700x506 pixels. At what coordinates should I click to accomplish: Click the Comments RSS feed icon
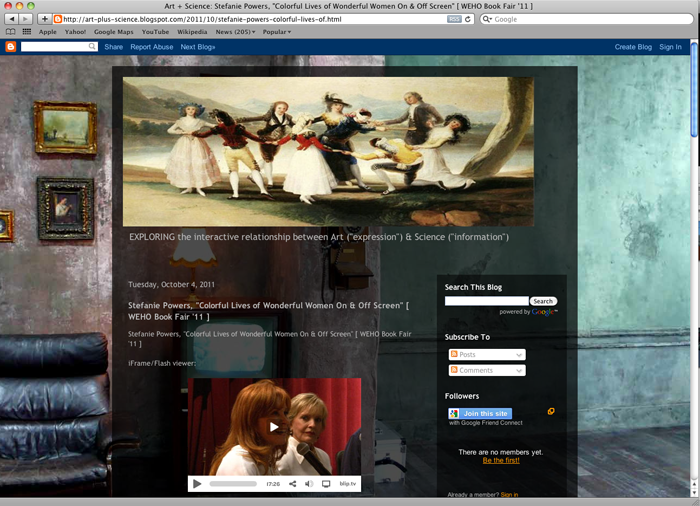point(454,370)
